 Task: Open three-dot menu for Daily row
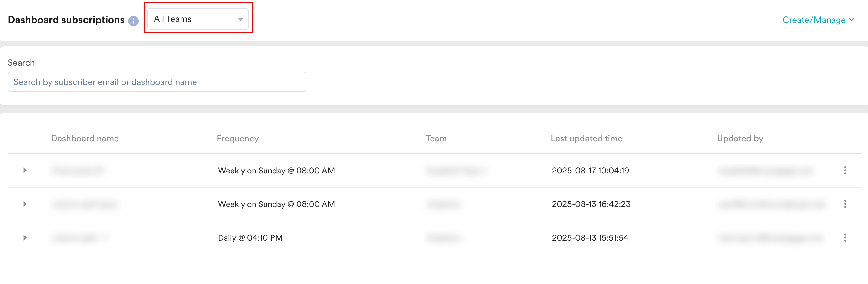tap(845, 237)
